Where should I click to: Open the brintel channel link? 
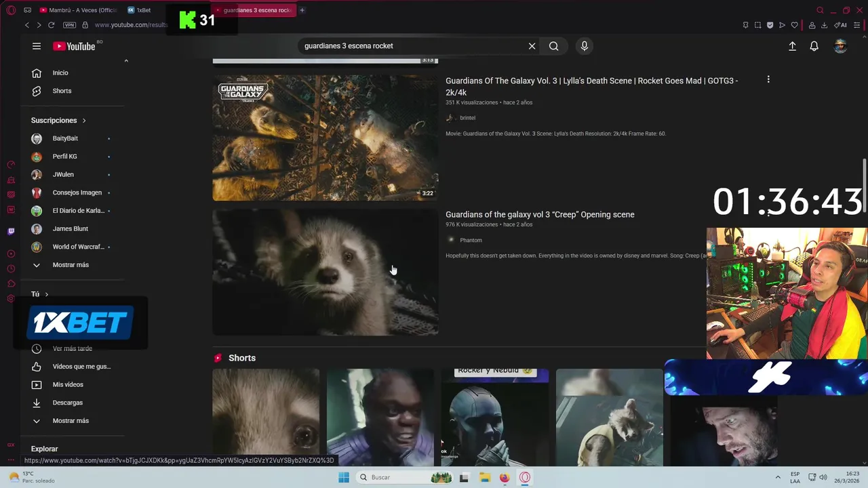click(x=467, y=118)
